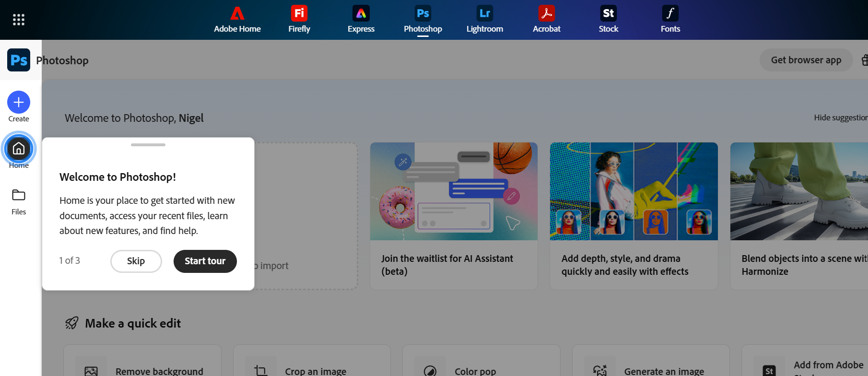Open the depth, style, and drama effects card
This screenshot has width=868, height=376.
click(x=633, y=216)
